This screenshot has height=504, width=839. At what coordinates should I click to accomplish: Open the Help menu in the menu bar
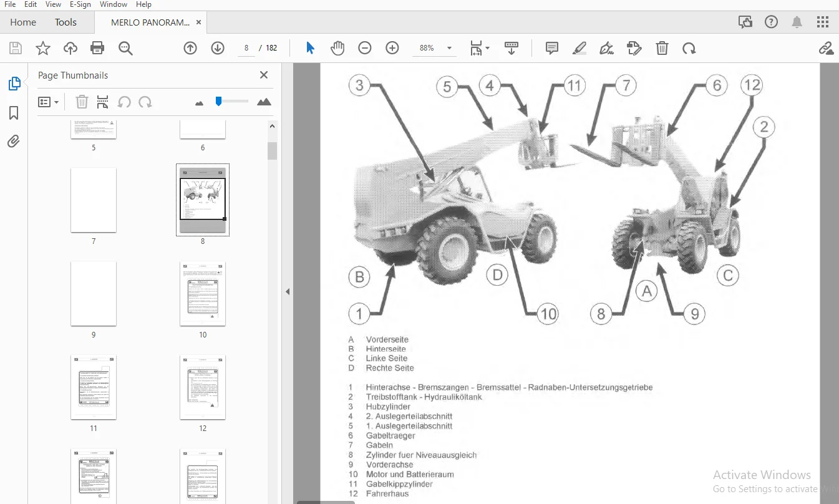143,4
